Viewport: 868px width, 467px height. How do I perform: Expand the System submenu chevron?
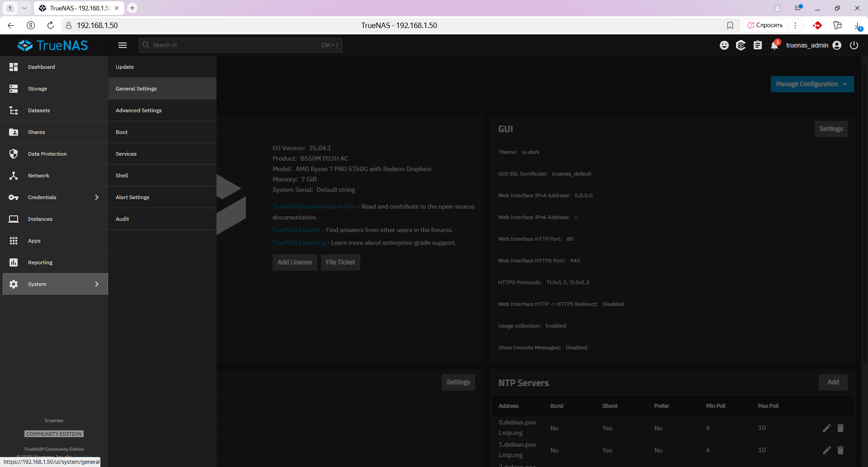pos(96,284)
